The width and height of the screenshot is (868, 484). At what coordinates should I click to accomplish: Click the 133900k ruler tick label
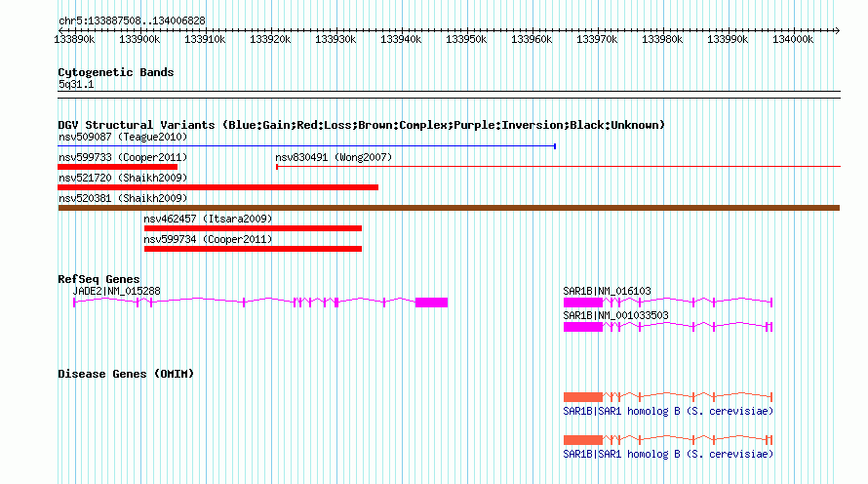coord(139,40)
